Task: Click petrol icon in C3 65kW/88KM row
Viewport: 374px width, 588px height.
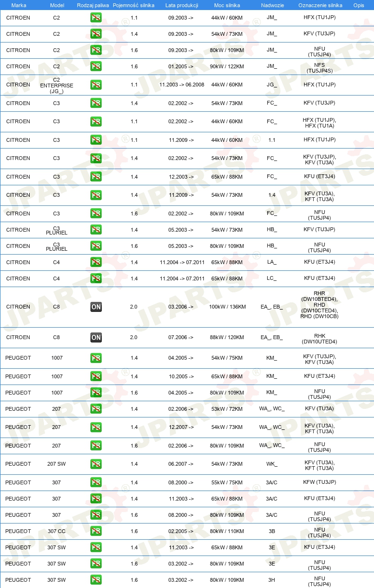Action: pyautogui.click(x=96, y=177)
